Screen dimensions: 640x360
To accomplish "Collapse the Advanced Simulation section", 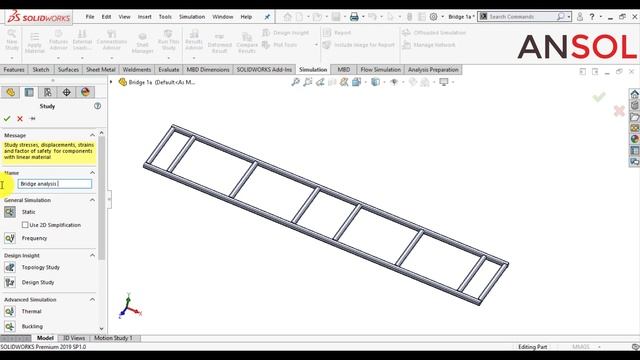I will point(92,299).
